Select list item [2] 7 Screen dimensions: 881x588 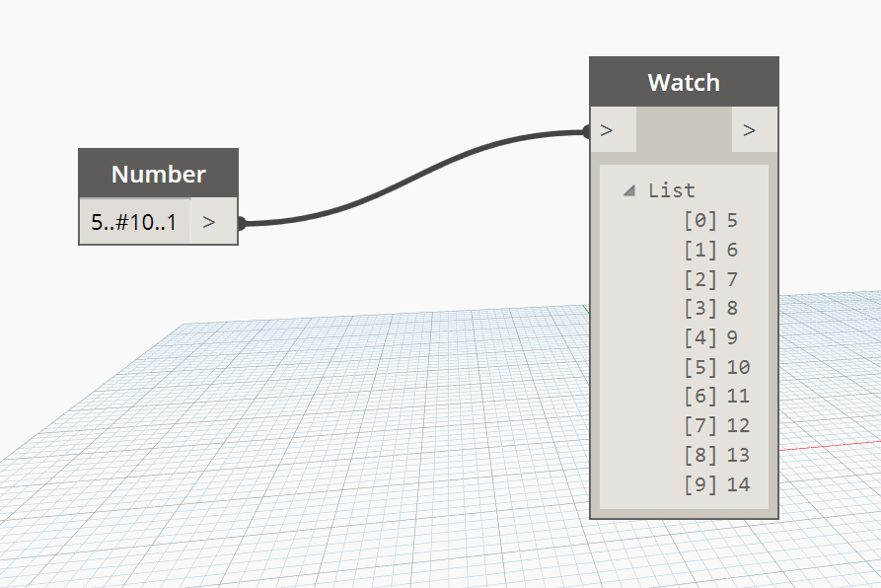click(710, 279)
